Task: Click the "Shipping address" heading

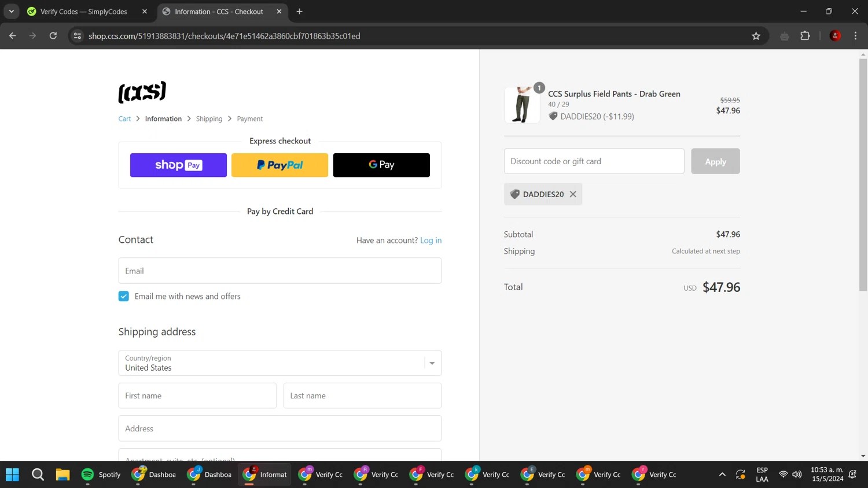Action: tap(157, 332)
